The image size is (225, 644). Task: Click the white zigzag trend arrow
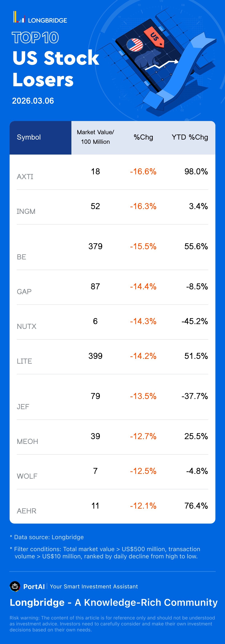click(162, 64)
